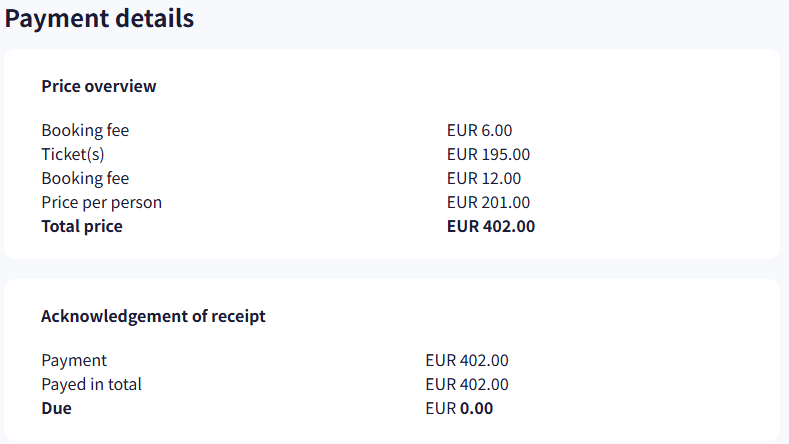This screenshot has height=444, width=789.
Task: Click the EUR 402.00 amount beside Payed in total
Action: 467,384
